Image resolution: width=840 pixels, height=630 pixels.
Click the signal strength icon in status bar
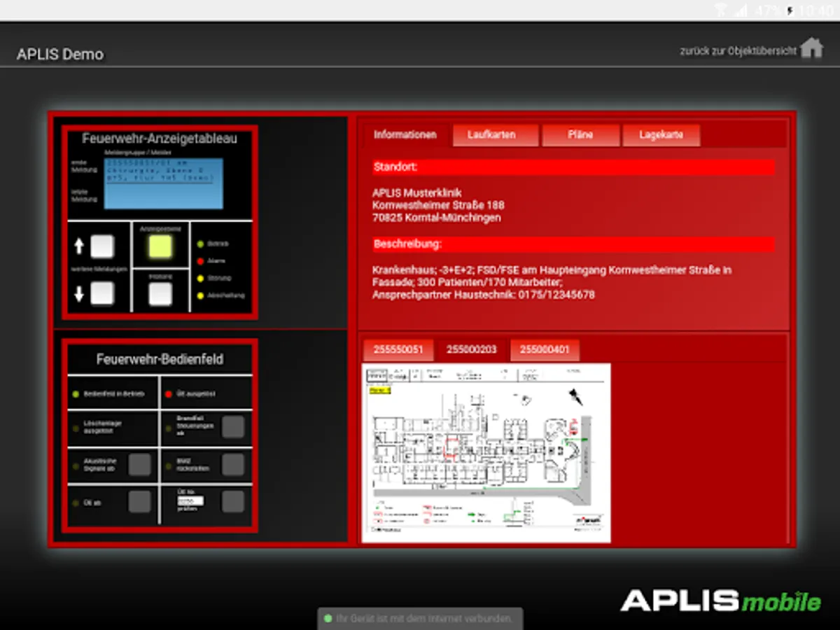[x=741, y=10]
